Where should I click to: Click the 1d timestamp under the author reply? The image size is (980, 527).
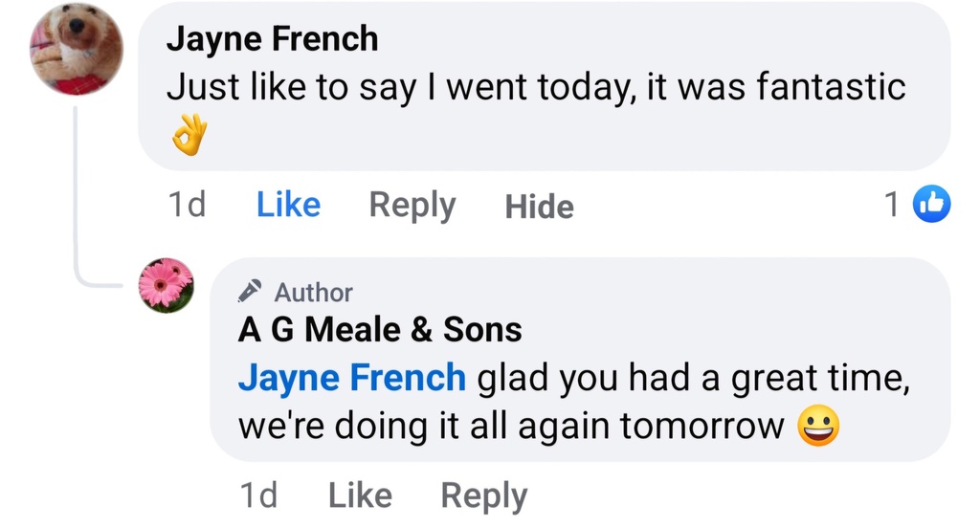coord(257,495)
